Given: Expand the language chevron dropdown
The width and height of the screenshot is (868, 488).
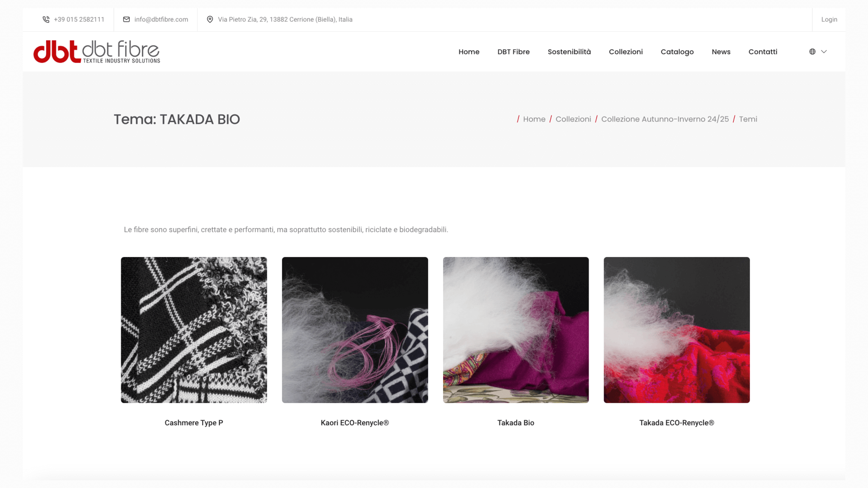Looking at the screenshot, I should 824,52.
